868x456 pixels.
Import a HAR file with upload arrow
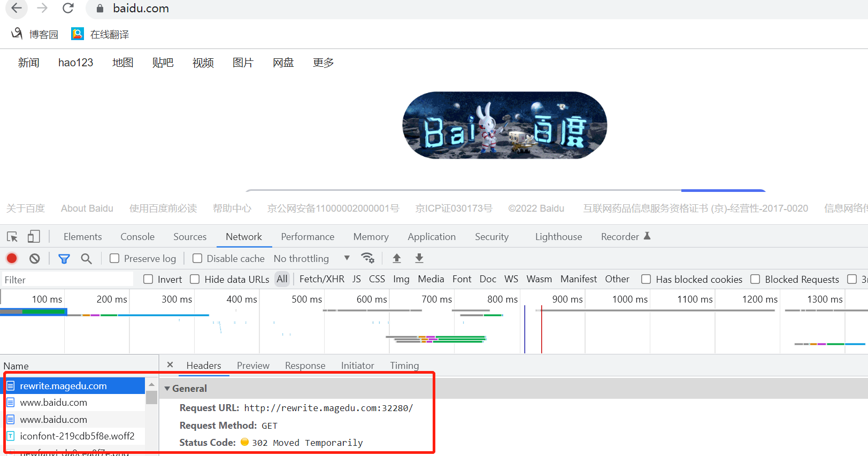(x=397, y=258)
